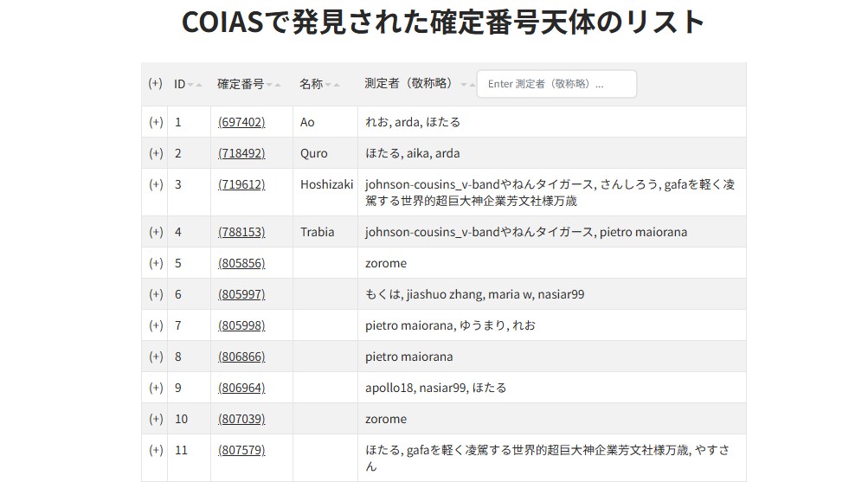Sort by 測定者 column arrows
The height and width of the screenshot is (482, 868).
(x=468, y=85)
